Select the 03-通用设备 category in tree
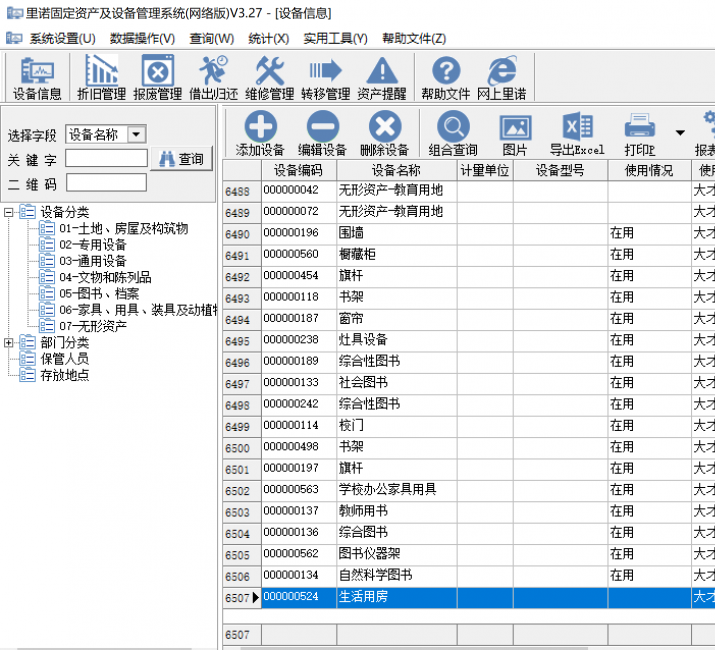The width and height of the screenshot is (715, 650). tap(92, 261)
